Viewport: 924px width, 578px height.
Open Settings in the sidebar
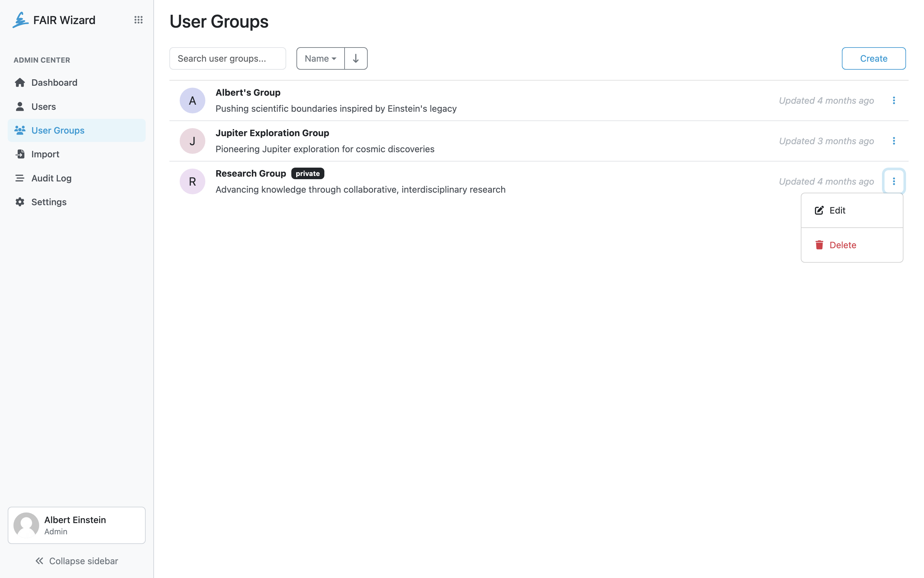[x=76, y=202]
